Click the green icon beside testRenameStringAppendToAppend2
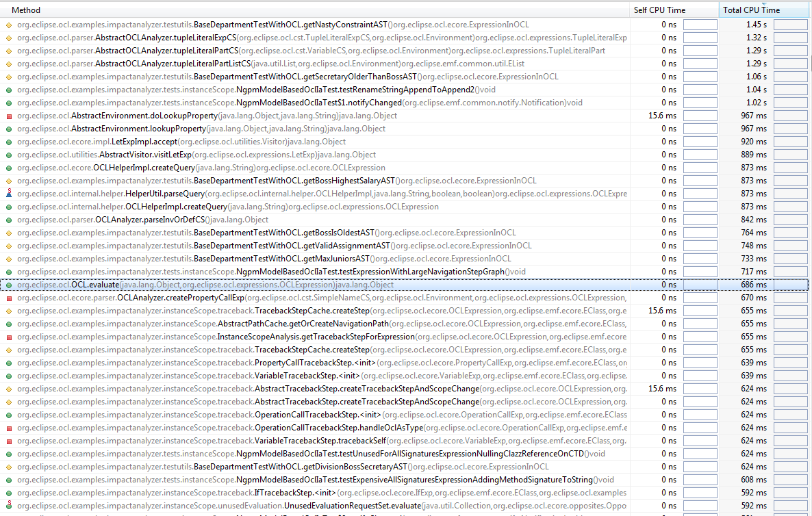 click(9, 90)
